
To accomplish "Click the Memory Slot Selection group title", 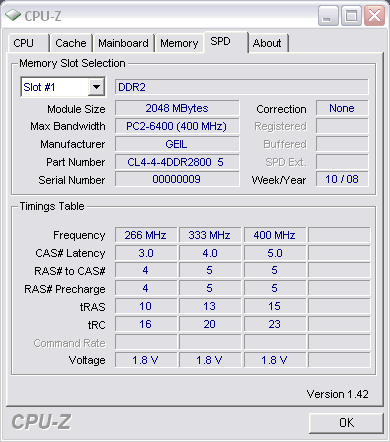I will (72, 63).
